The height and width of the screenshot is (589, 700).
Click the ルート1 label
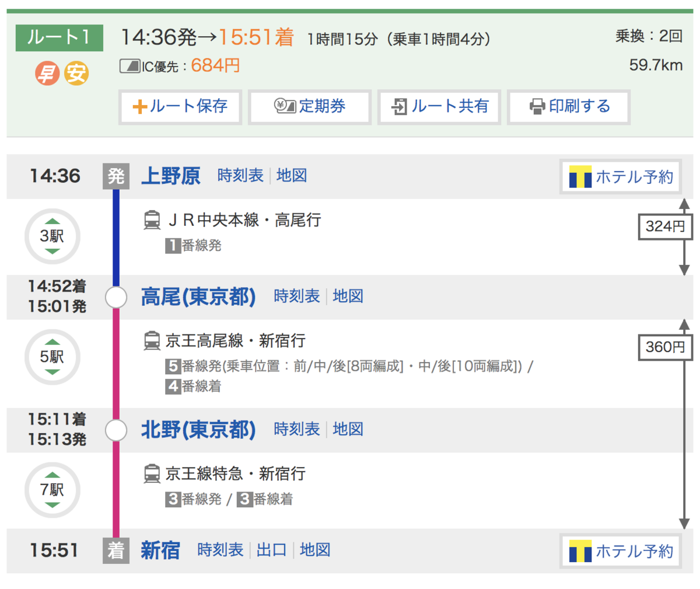(60, 38)
